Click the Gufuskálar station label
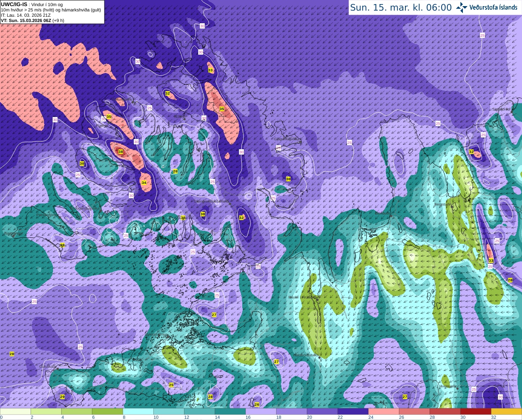 pos(48,367)
